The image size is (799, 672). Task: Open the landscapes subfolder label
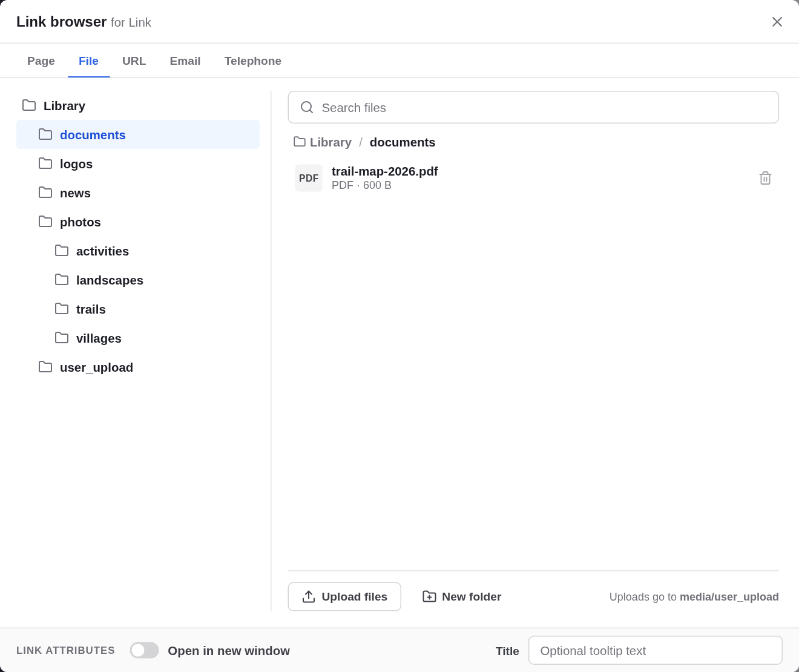(x=110, y=280)
